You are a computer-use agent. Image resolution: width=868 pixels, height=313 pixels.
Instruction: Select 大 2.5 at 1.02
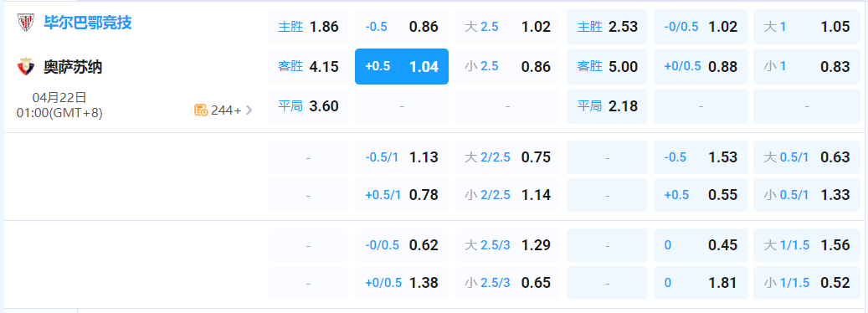pos(507,27)
